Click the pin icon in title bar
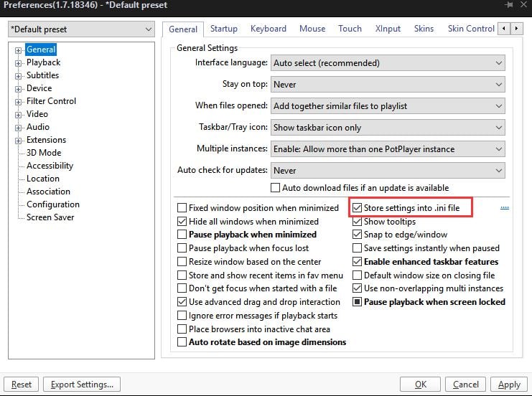This screenshot has height=396, width=532. 509,5
